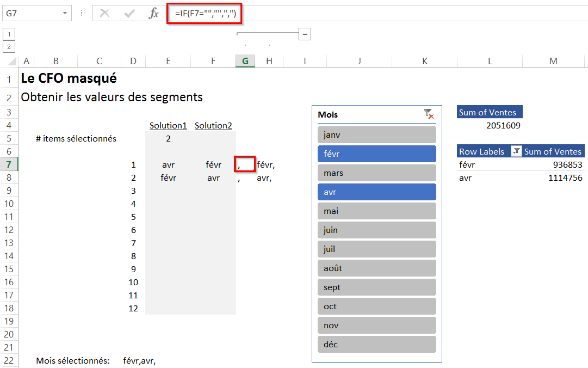588x368 pixels.
Task: Open the Insert Function fx icon
Action: [x=153, y=14]
